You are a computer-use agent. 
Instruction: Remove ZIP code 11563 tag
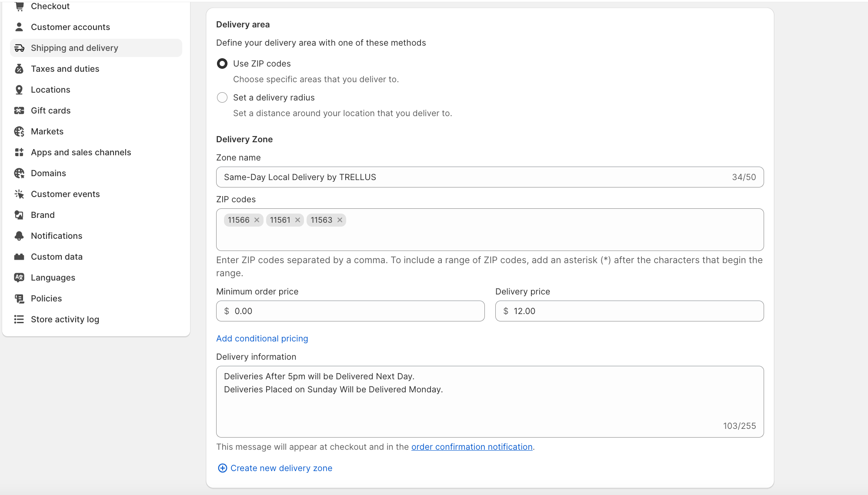pos(340,220)
